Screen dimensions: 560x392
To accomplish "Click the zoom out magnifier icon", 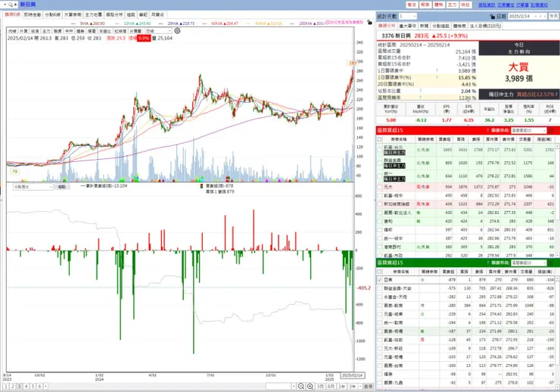I will click(301, 386).
